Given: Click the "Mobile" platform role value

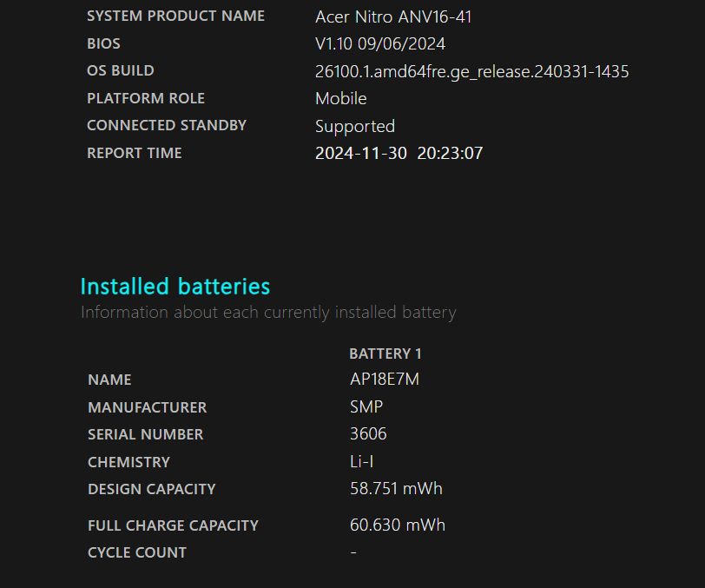Looking at the screenshot, I should point(340,99).
